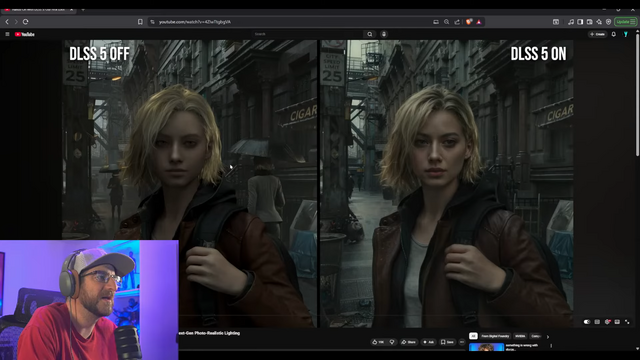Click the YouTube Create button
The image size is (640, 360).
point(598,34)
